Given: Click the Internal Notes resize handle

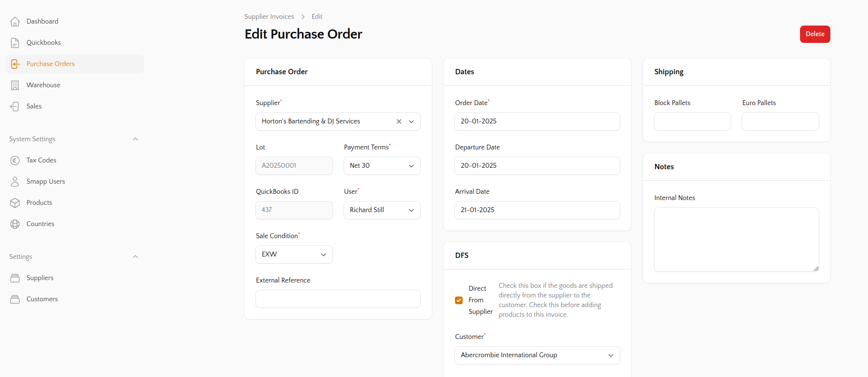Looking at the screenshot, I should click(816, 269).
